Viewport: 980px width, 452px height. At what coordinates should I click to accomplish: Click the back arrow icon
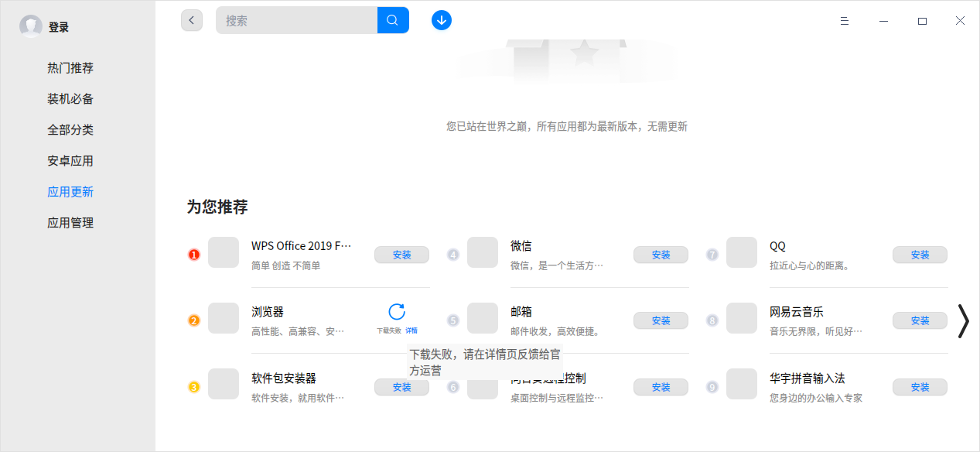coord(191,19)
